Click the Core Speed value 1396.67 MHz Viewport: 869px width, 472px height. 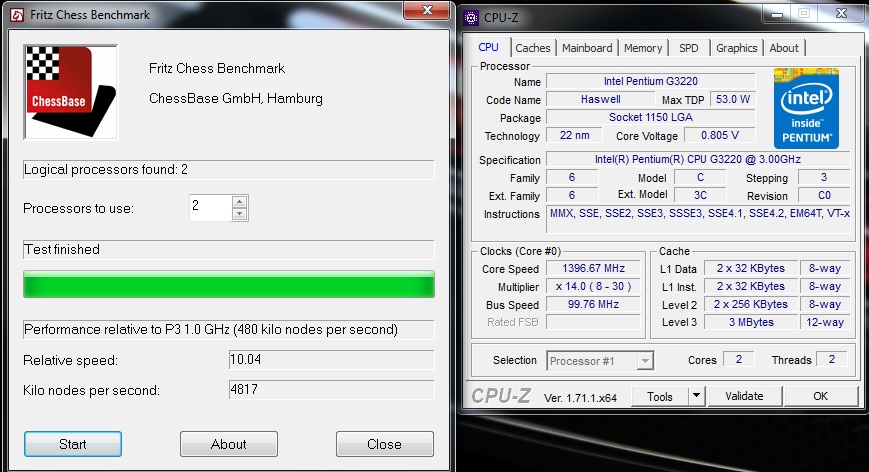point(593,269)
